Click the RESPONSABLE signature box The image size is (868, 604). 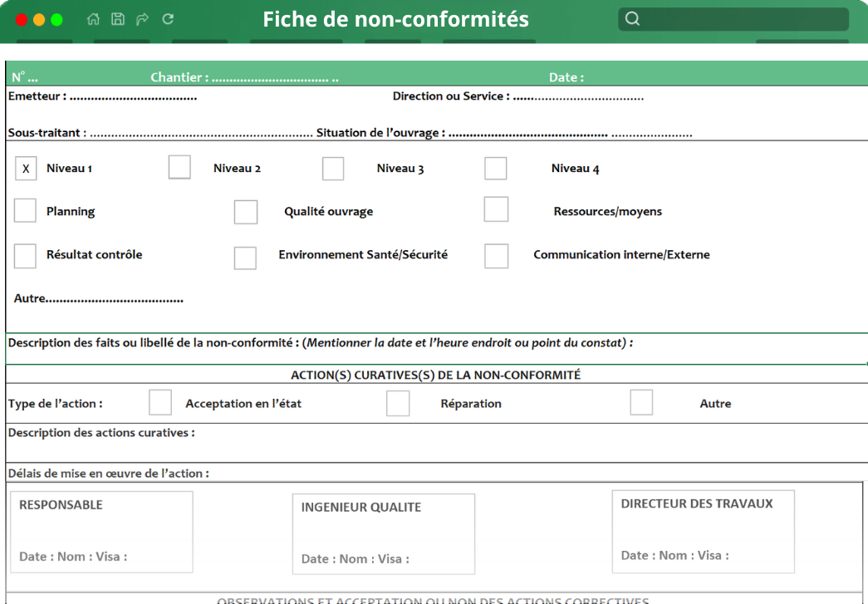pos(101,532)
